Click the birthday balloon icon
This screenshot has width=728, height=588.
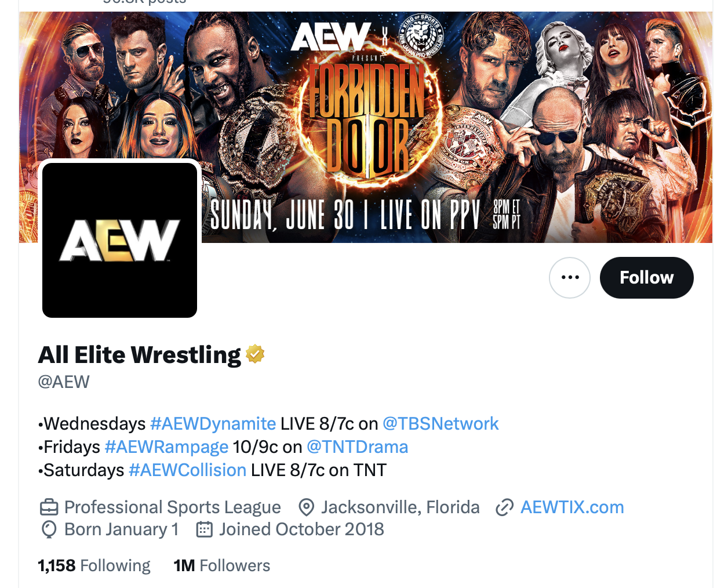point(49,529)
